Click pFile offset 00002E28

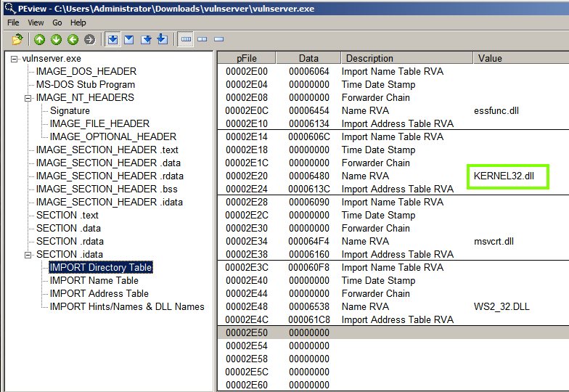(247, 202)
